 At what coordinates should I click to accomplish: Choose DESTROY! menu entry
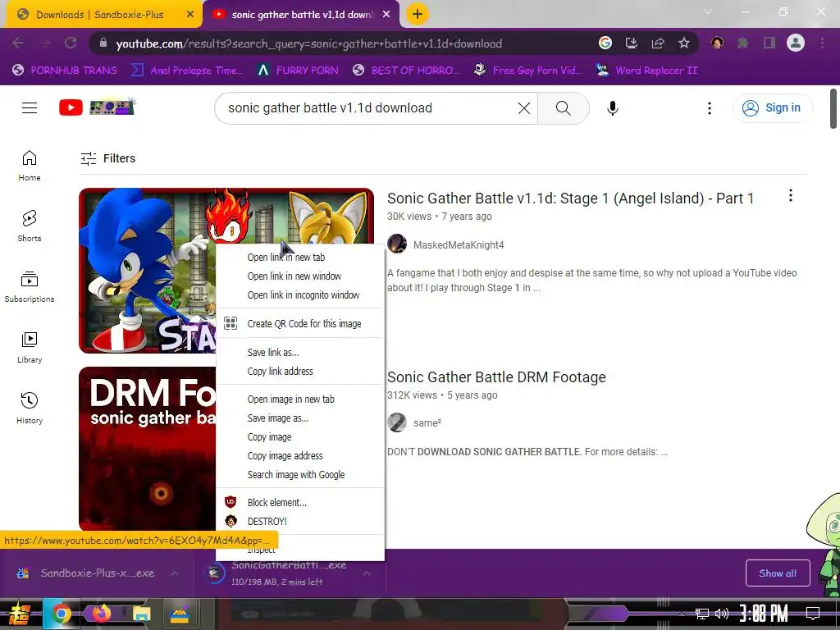point(300,521)
